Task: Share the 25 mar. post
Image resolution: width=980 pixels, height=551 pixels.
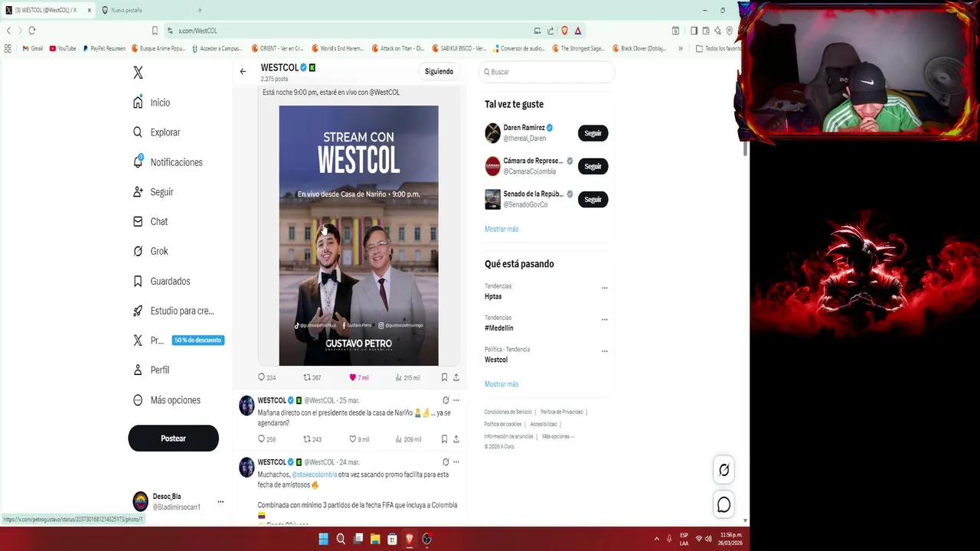Action: tap(456, 439)
